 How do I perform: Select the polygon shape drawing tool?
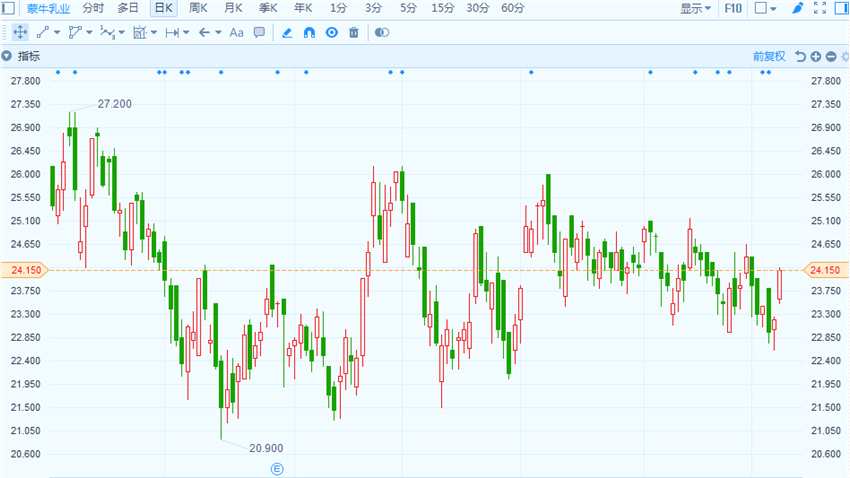(75, 33)
